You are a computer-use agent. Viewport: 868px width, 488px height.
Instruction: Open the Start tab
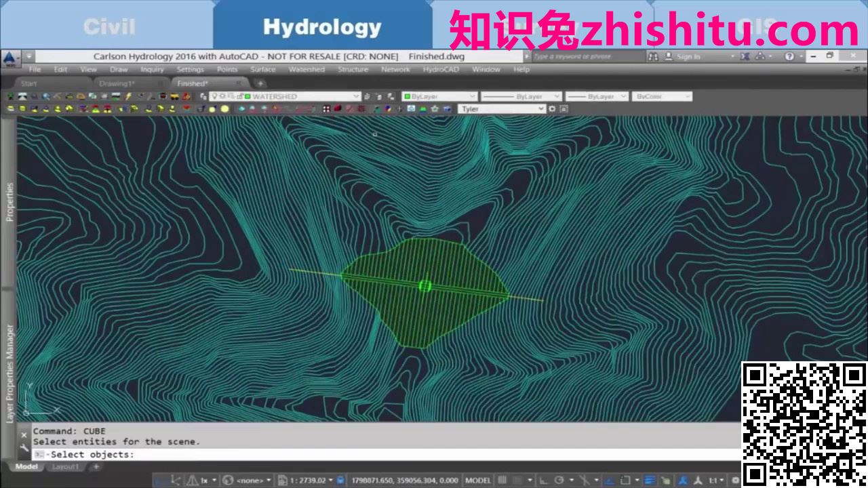click(x=28, y=83)
